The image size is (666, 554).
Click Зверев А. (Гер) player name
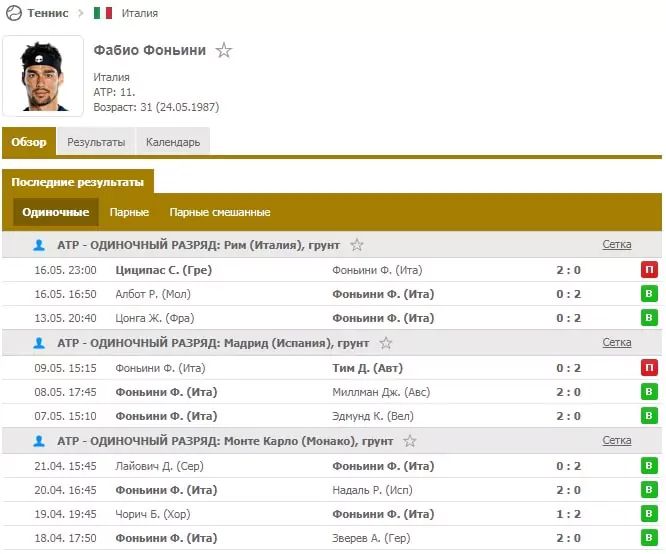371,538
